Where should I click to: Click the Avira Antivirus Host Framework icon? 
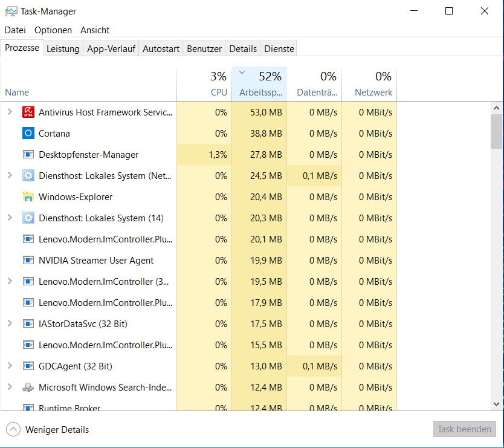tap(28, 112)
